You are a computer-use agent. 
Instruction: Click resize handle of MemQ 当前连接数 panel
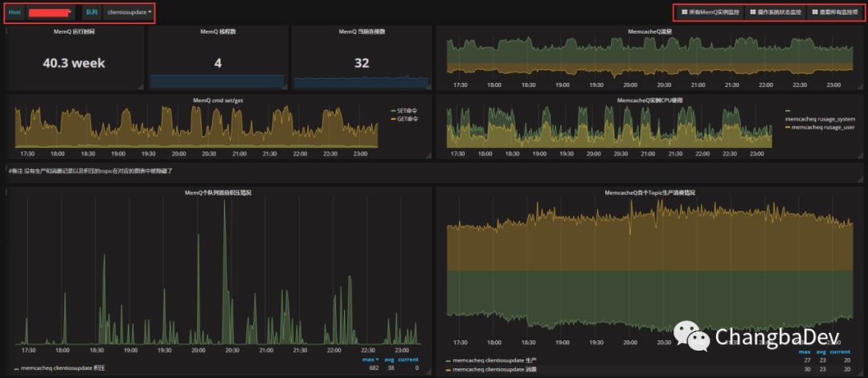(428, 86)
